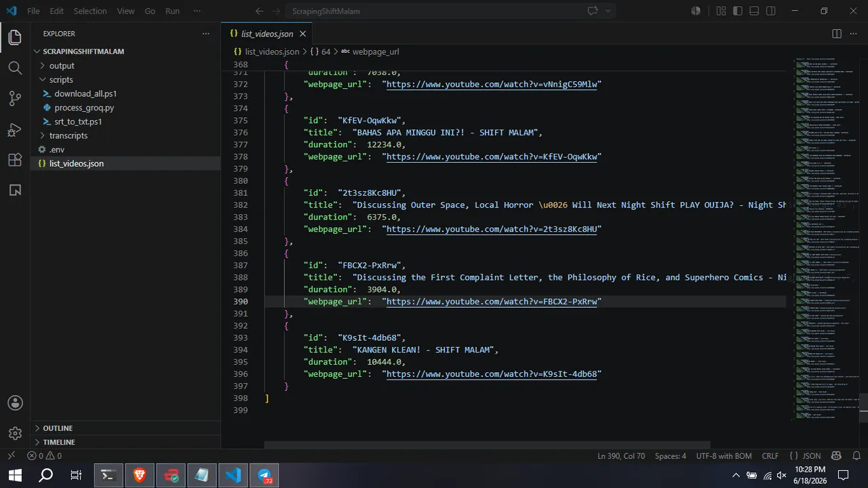Open the Accounts menu icon
The width and height of the screenshot is (868, 488).
15,403
